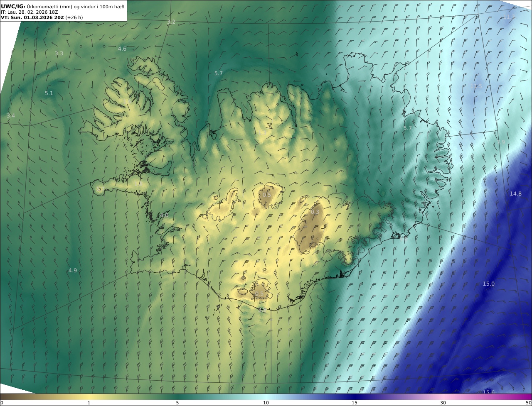Click the 5.1 value west of the Westfjords
The height and width of the screenshot is (406, 532).
coord(49,93)
